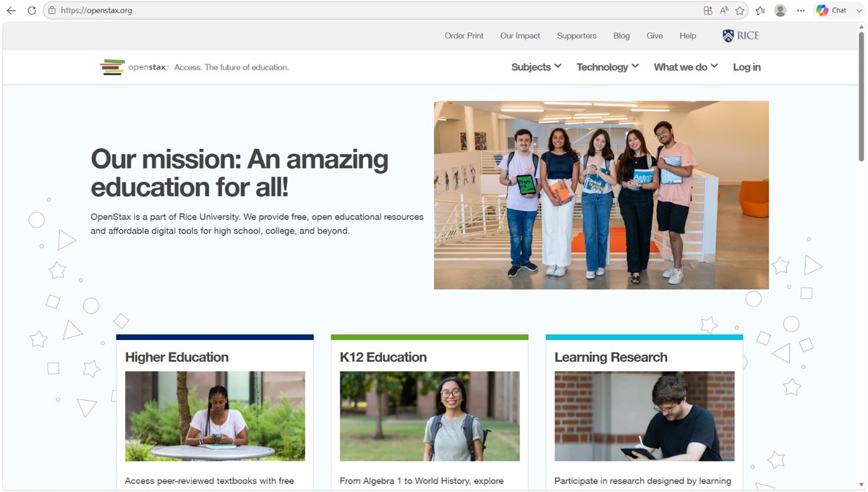Click the browser back arrow
868x492 pixels.
[11, 11]
